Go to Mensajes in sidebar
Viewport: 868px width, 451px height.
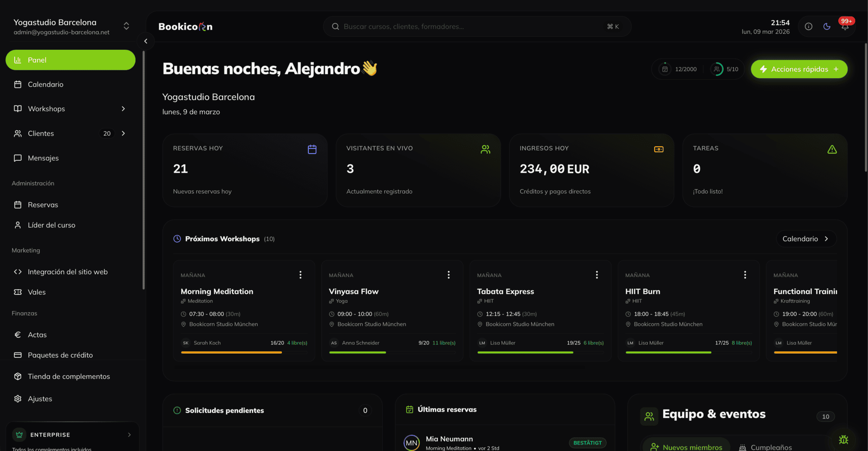43,158
